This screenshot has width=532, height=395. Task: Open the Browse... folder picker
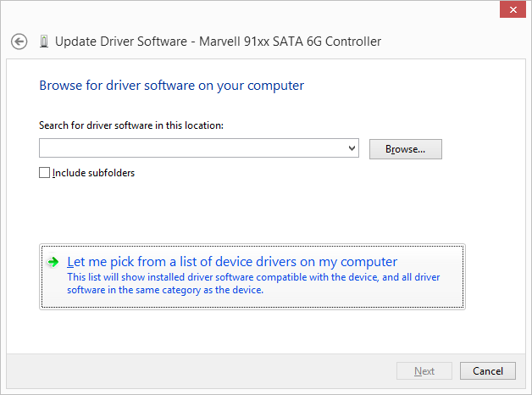406,149
